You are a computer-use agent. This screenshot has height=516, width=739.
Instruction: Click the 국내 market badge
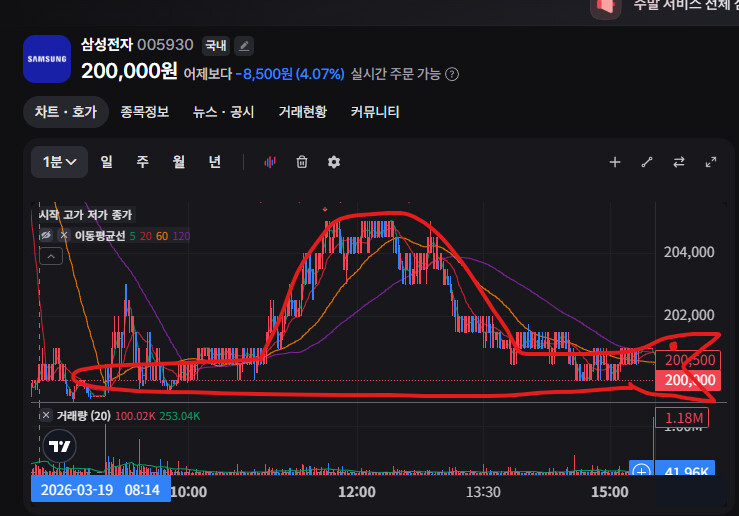click(216, 46)
